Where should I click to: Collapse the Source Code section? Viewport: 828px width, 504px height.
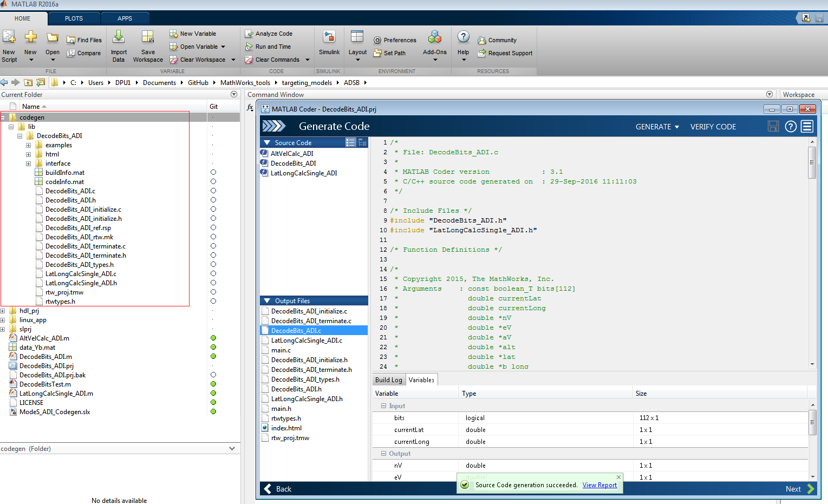[266, 142]
